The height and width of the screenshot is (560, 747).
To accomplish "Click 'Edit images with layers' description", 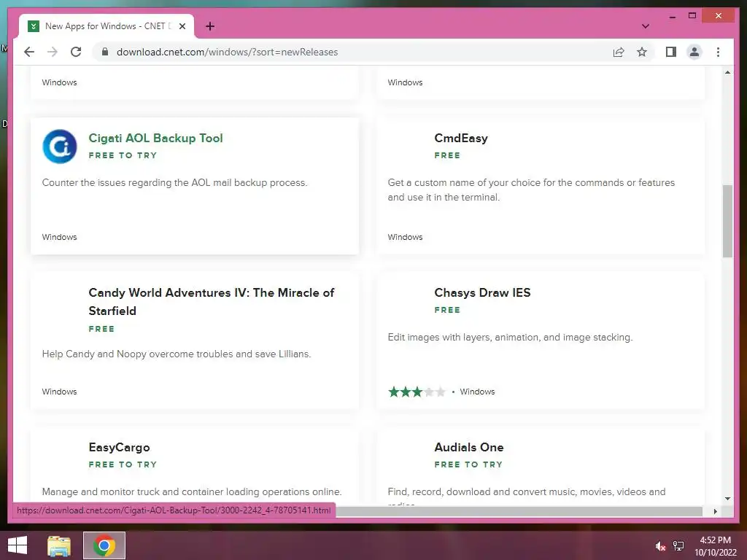I will click(510, 337).
